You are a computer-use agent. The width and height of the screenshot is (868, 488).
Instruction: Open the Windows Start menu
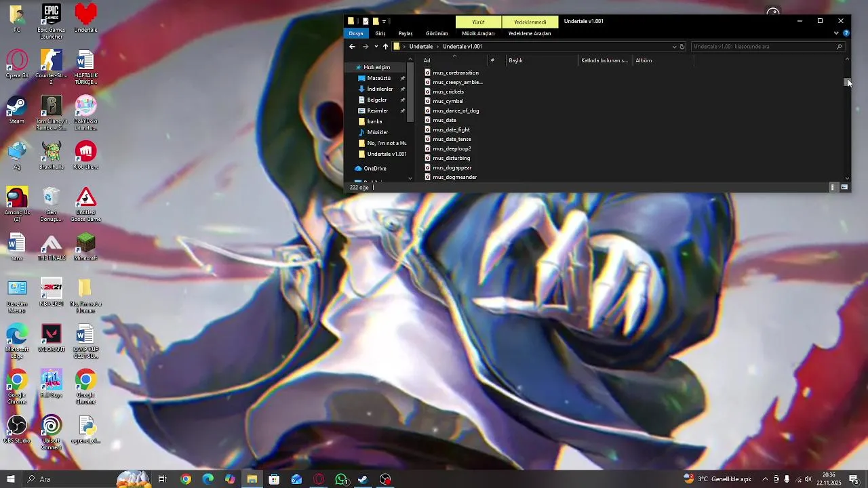(x=11, y=479)
